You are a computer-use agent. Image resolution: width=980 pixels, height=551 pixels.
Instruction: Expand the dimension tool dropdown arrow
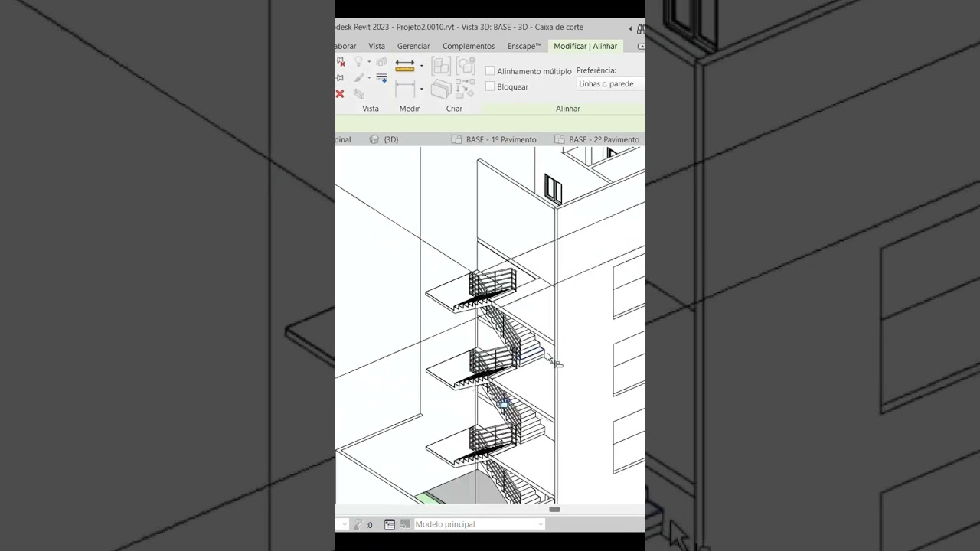[x=421, y=89]
